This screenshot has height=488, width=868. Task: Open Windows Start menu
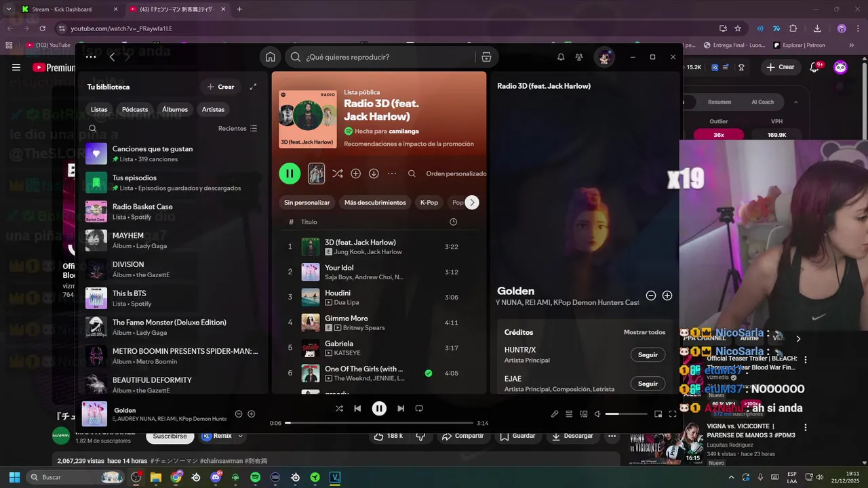pos(14,477)
